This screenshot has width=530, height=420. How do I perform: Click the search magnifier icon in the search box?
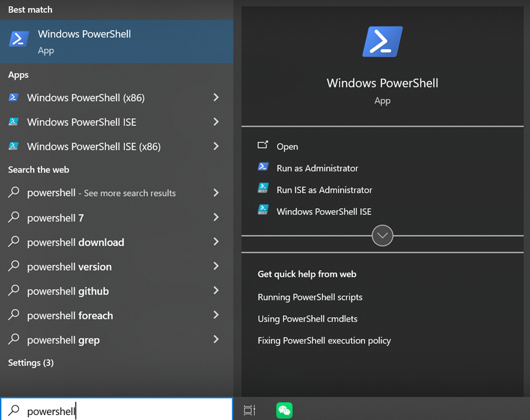pos(13,410)
